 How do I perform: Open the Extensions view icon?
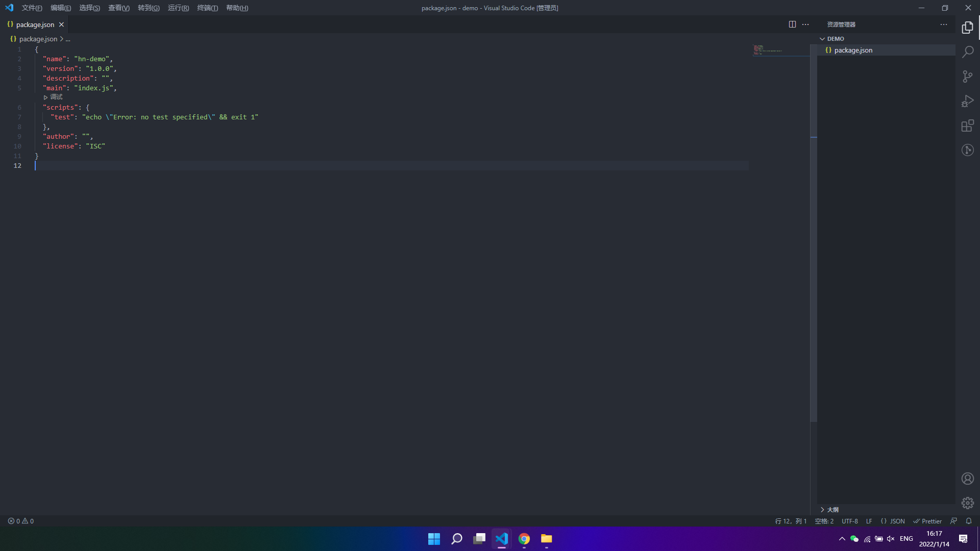click(x=967, y=126)
